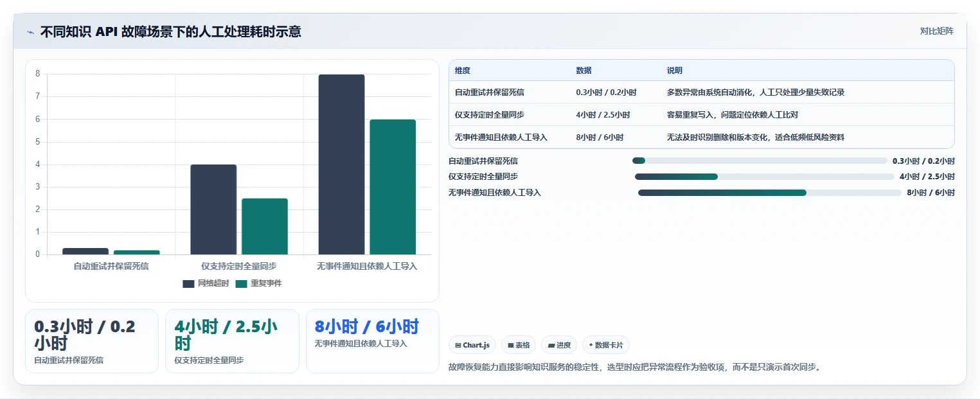The width and height of the screenshot is (980, 399).
Task: Click the dark bar at value 4
Action: tap(213, 209)
